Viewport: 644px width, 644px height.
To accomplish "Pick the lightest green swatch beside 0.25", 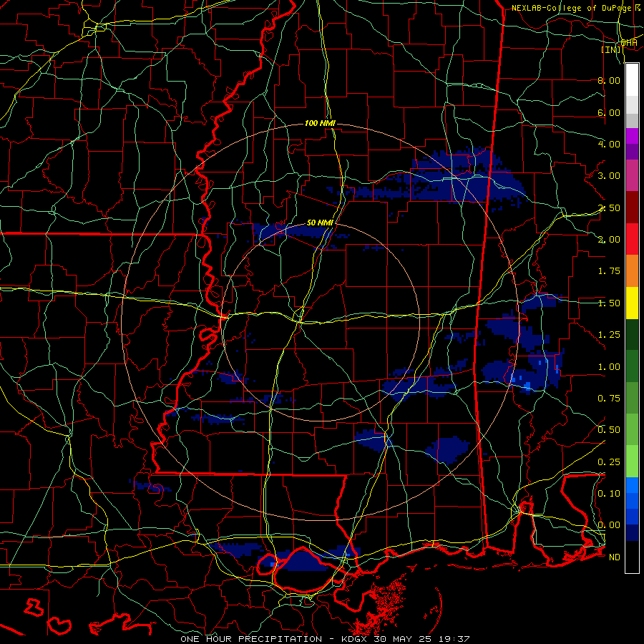I will pos(632,462).
